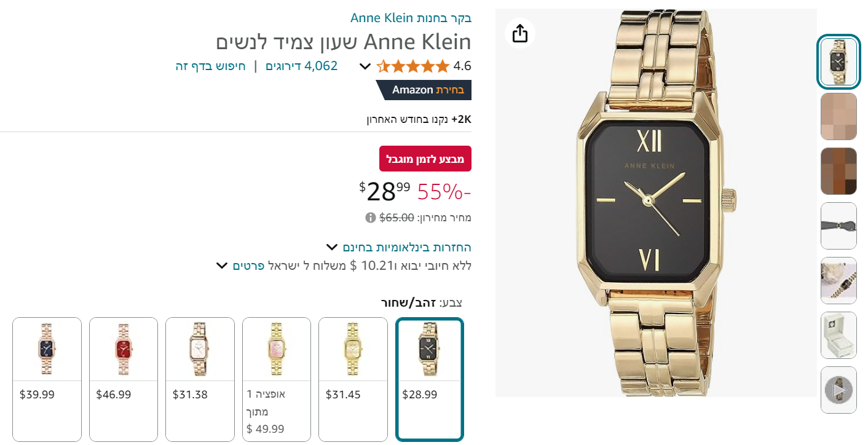Expand free international returns details

point(332,247)
